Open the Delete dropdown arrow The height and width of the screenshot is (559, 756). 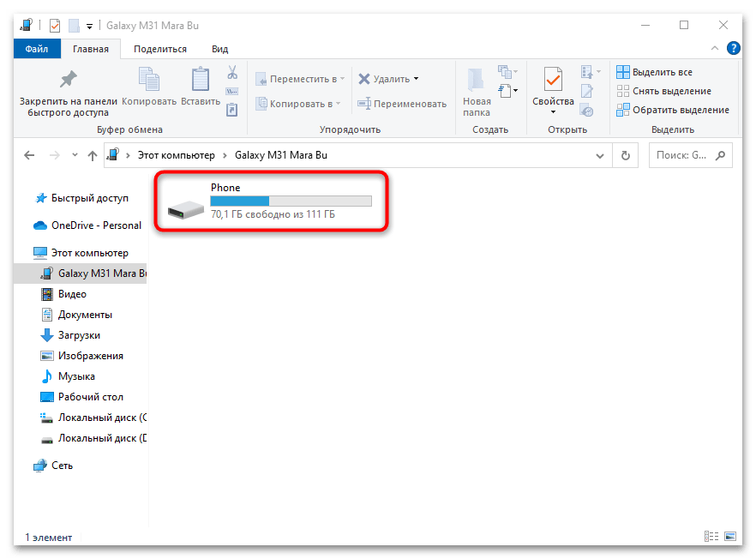coord(417,79)
